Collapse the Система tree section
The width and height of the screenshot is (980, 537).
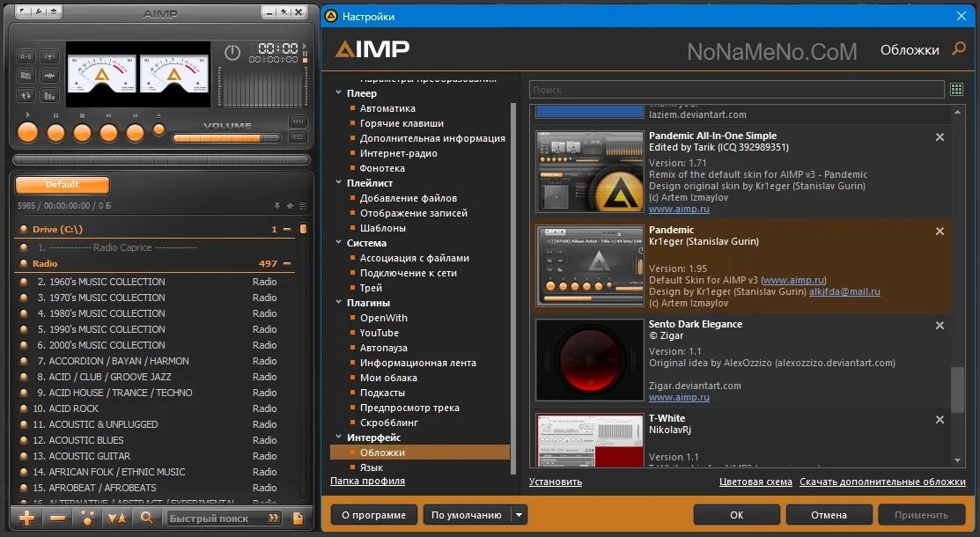(x=338, y=243)
